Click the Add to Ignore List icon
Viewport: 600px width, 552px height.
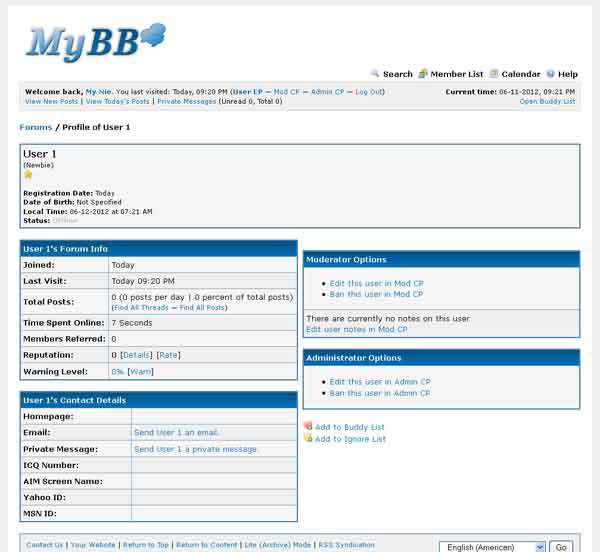click(x=308, y=439)
